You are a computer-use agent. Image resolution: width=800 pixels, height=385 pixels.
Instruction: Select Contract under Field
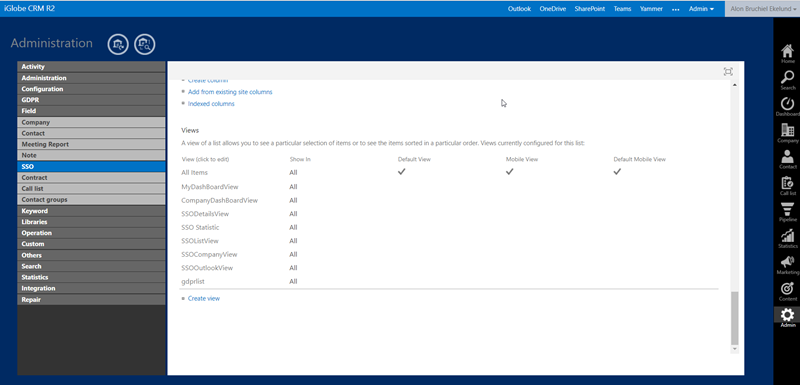pyautogui.click(x=91, y=177)
